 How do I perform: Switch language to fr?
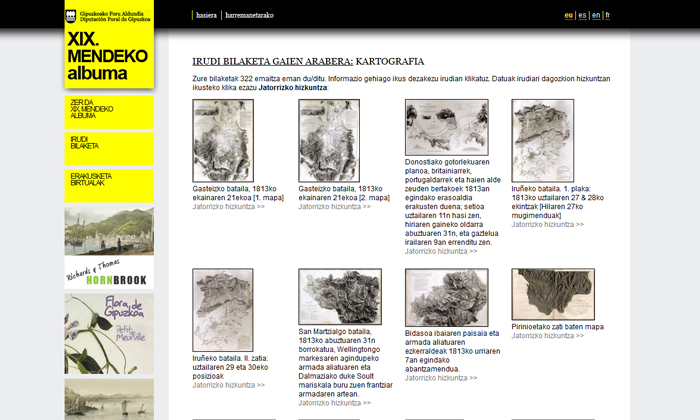pyautogui.click(x=608, y=16)
